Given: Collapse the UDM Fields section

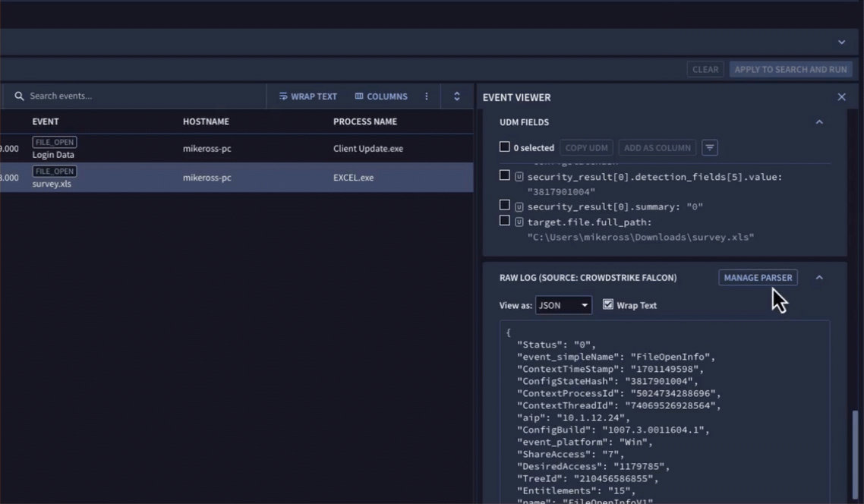Looking at the screenshot, I should tap(819, 122).
